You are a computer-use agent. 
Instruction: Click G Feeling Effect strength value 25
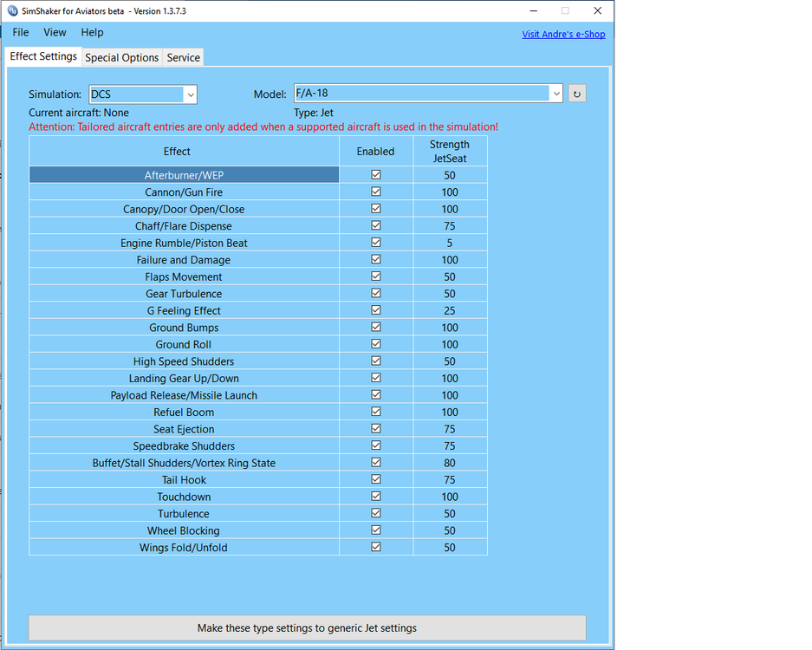tap(450, 311)
